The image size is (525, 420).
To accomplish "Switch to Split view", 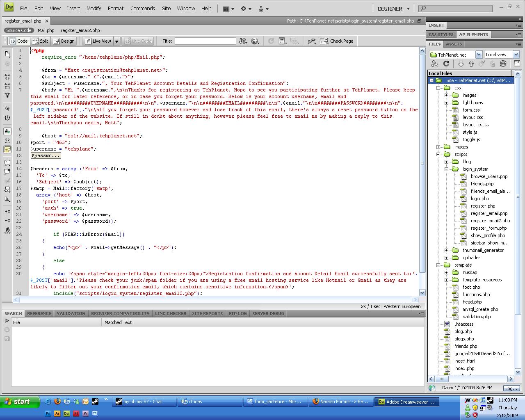I will pyautogui.click(x=40, y=41).
